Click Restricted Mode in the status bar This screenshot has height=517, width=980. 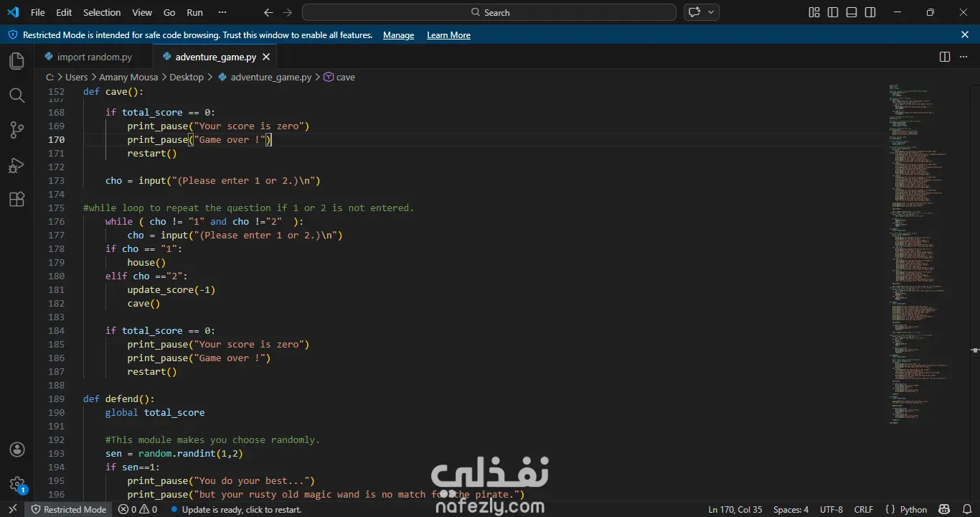coord(69,509)
